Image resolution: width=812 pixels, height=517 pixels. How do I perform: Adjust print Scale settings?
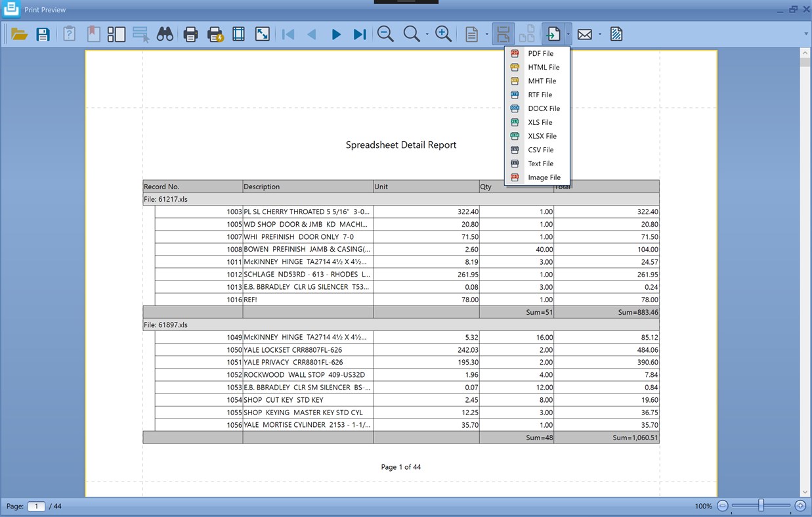click(x=262, y=34)
